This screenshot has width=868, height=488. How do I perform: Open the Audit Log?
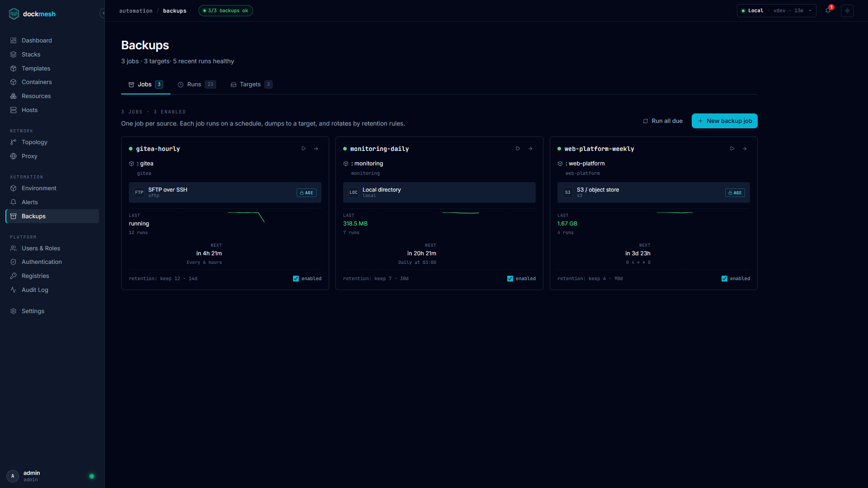52,290
